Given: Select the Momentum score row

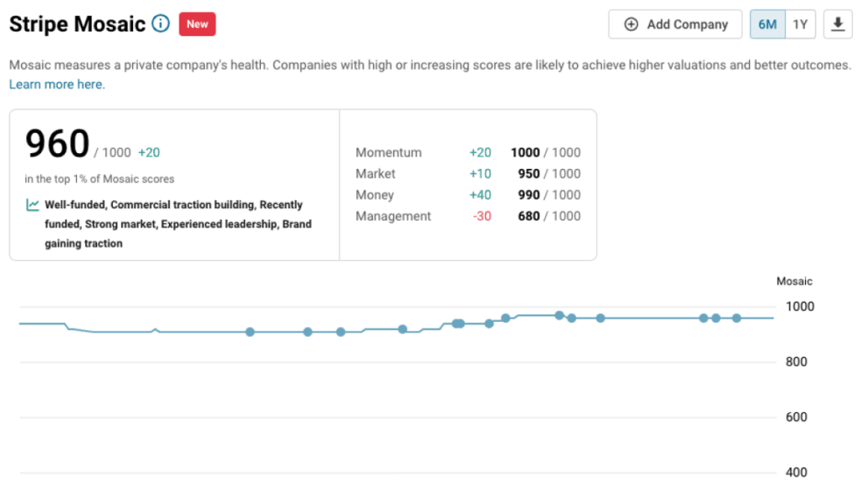Looking at the screenshot, I should tap(468, 152).
